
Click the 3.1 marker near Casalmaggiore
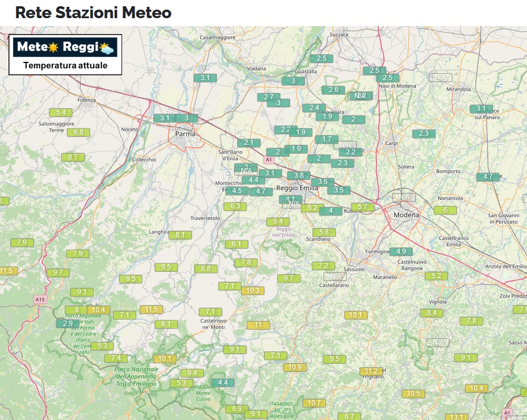[x=205, y=78]
